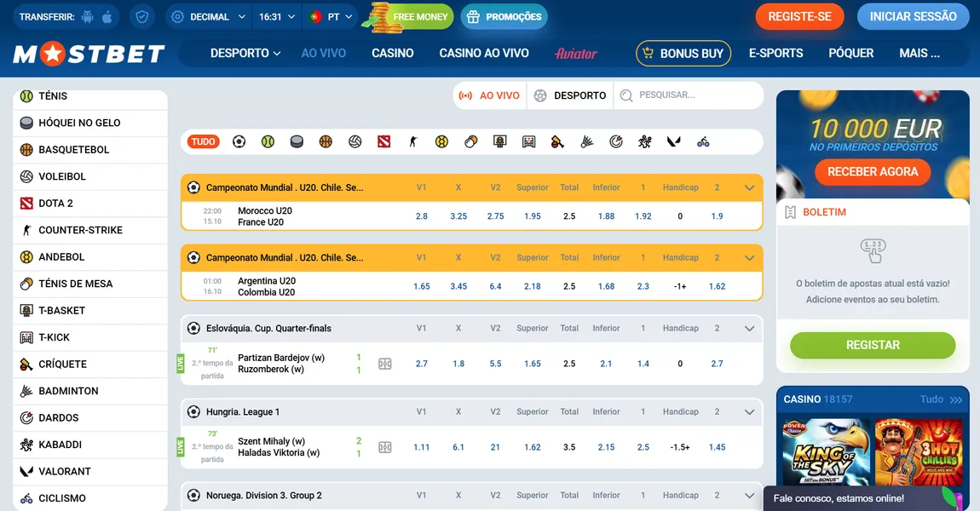Select the TUDO sports filter
The width and height of the screenshot is (980, 511).
coord(203,141)
